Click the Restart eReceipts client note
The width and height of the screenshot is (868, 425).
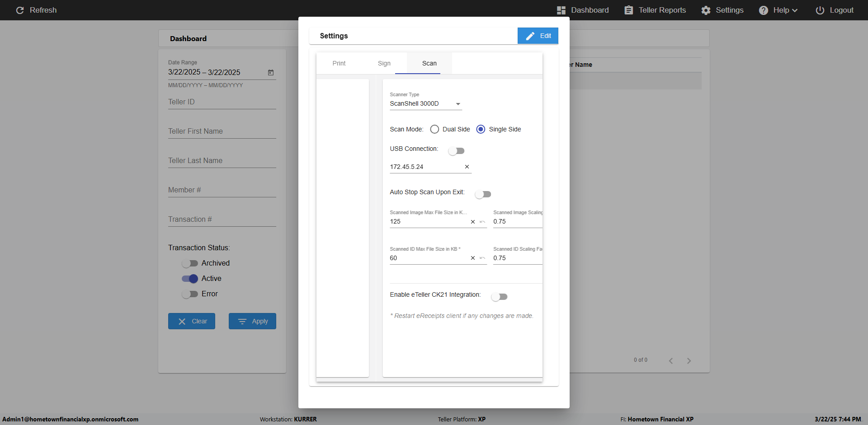pos(462,316)
